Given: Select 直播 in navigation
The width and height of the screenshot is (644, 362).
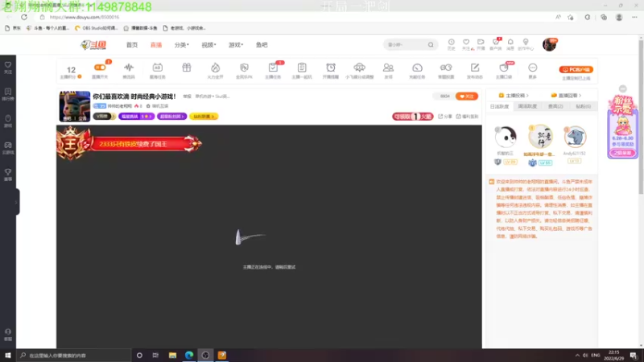Looking at the screenshot, I should point(156,45).
